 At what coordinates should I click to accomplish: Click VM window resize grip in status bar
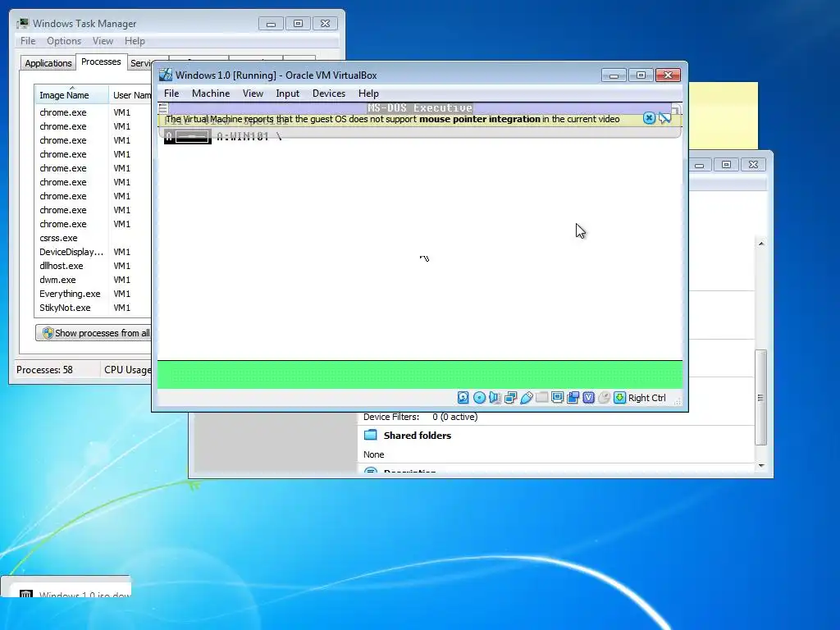click(677, 400)
